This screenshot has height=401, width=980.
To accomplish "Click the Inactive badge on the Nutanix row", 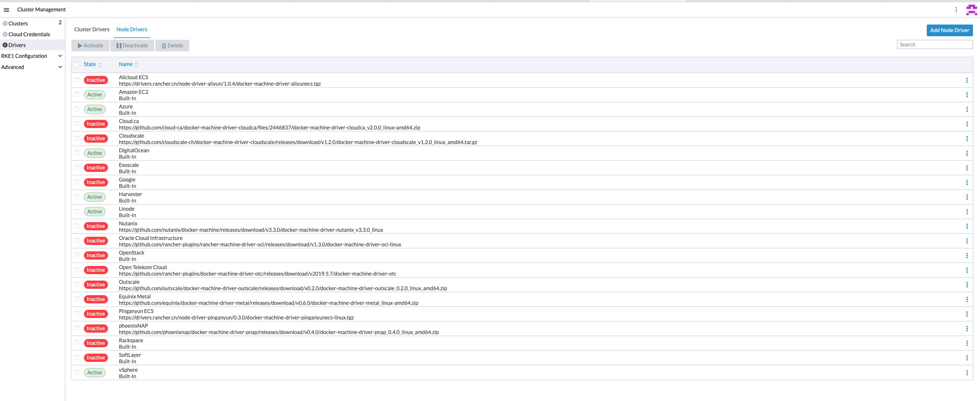I will tap(95, 226).
